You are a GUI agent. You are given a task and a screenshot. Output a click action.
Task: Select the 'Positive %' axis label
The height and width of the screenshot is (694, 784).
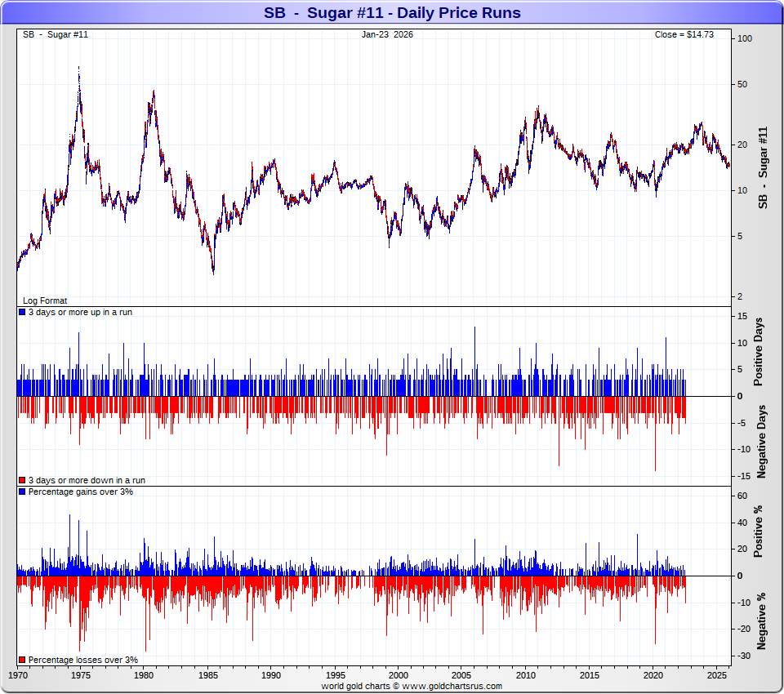[x=759, y=532]
